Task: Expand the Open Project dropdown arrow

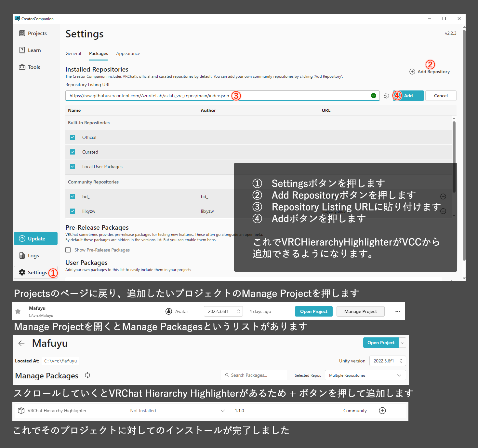Action: point(403,343)
